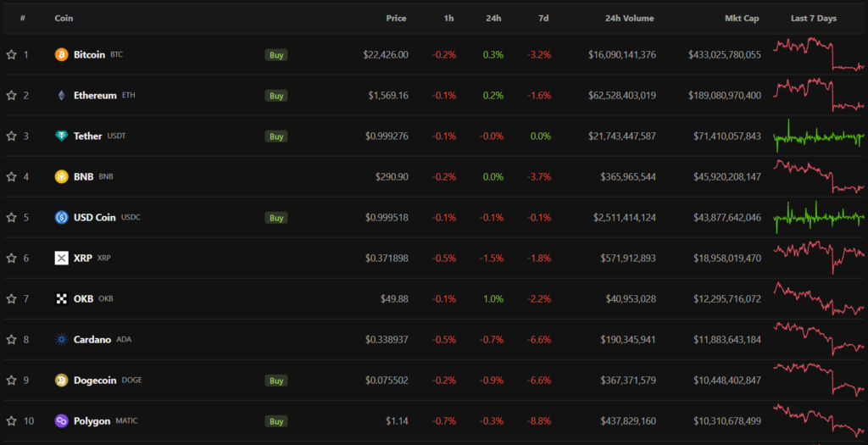The width and height of the screenshot is (868, 445).
Task: Sort by the 24h change header
Action: [x=493, y=19]
